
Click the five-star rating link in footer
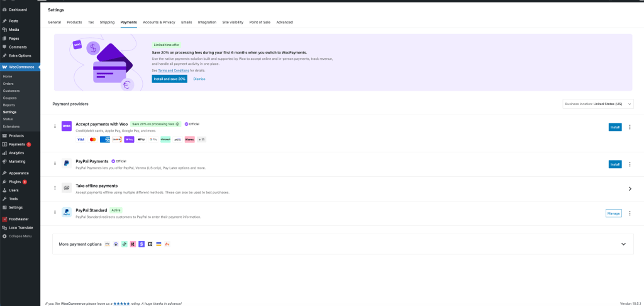[x=121, y=303]
